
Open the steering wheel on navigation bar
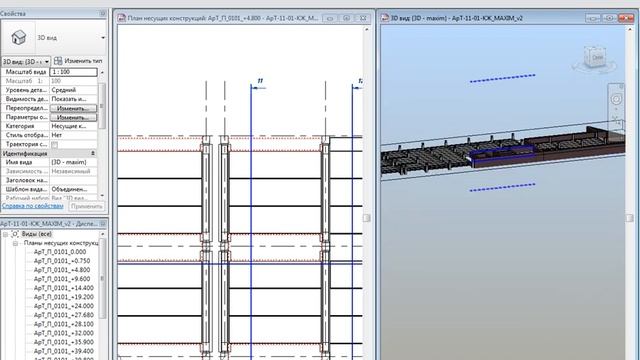[x=616, y=99]
